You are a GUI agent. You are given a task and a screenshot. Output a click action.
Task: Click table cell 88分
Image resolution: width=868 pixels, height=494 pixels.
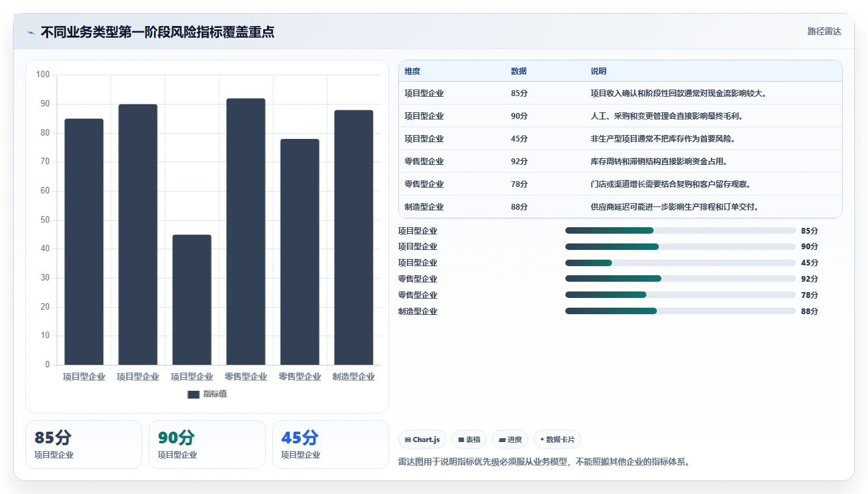coord(519,207)
